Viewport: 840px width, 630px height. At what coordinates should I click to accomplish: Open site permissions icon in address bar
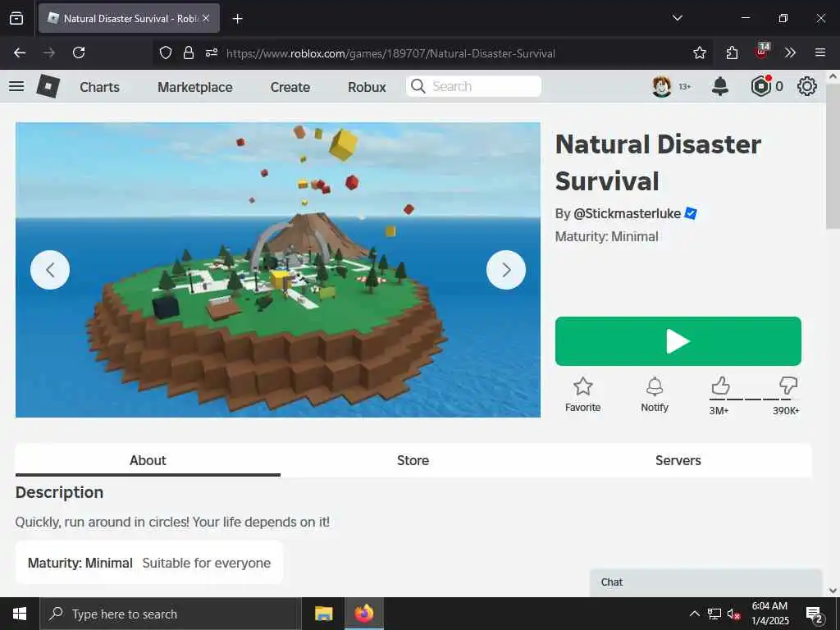[212, 52]
